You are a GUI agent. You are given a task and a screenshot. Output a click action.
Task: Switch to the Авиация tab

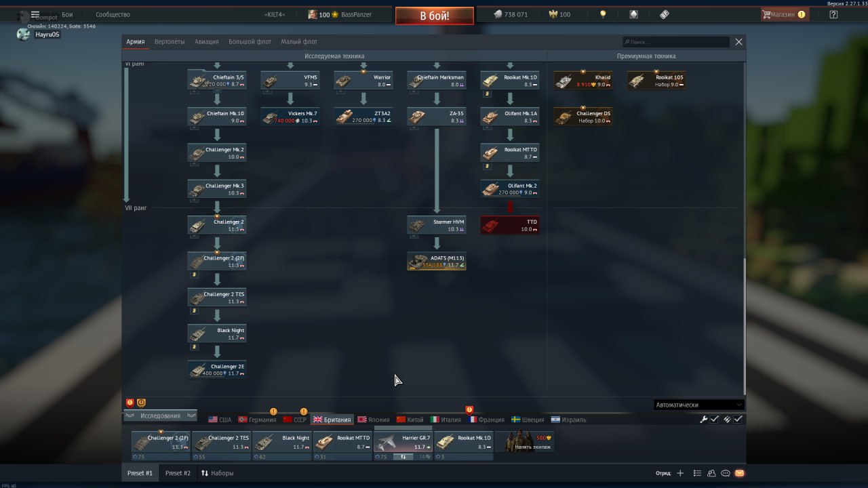click(206, 42)
